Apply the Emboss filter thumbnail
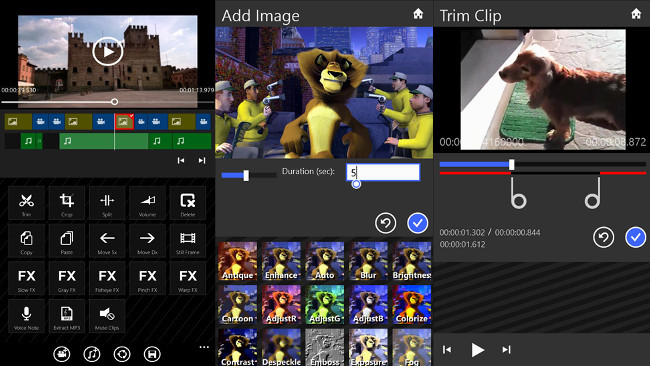This screenshot has width=650, height=366. 325,347
